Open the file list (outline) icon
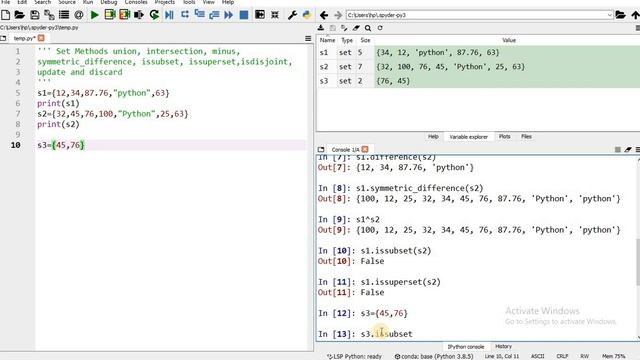The width and height of the screenshot is (640, 360). pyautogui.click(x=64, y=15)
